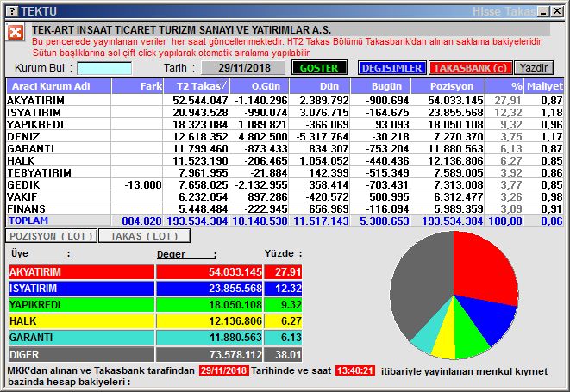570x392 pixels.
Task: Select the ISYATIRIM row in the table
Action: 285,113
